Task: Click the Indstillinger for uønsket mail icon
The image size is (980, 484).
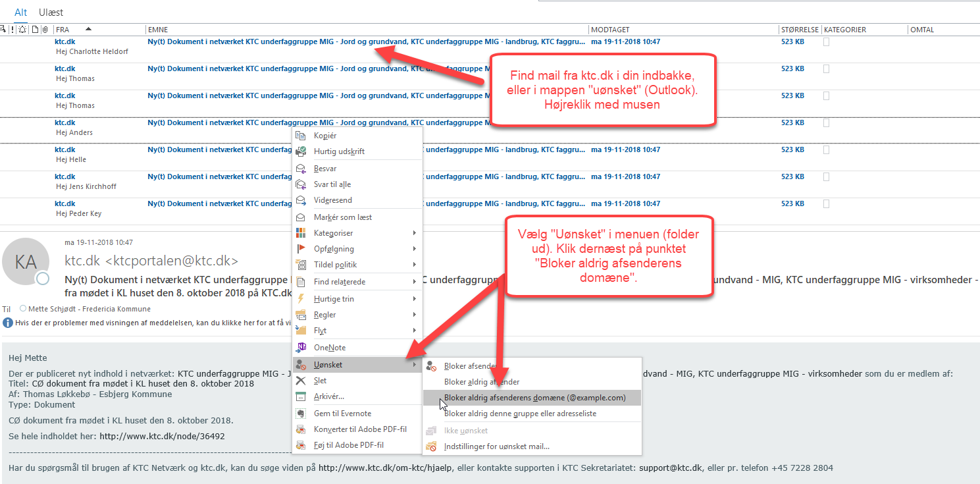Action: pyautogui.click(x=432, y=446)
